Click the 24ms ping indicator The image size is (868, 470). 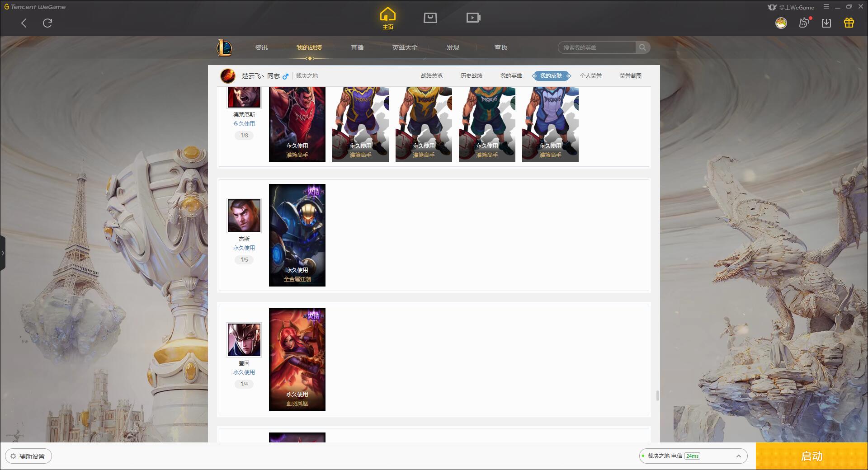click(692, 456)
